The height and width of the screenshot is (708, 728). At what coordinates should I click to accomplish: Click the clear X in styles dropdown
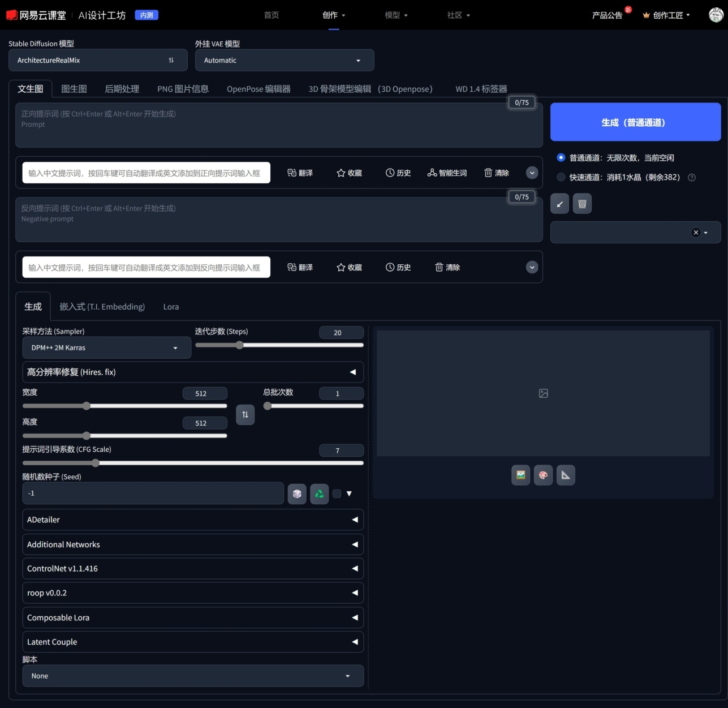pos(696,233)
